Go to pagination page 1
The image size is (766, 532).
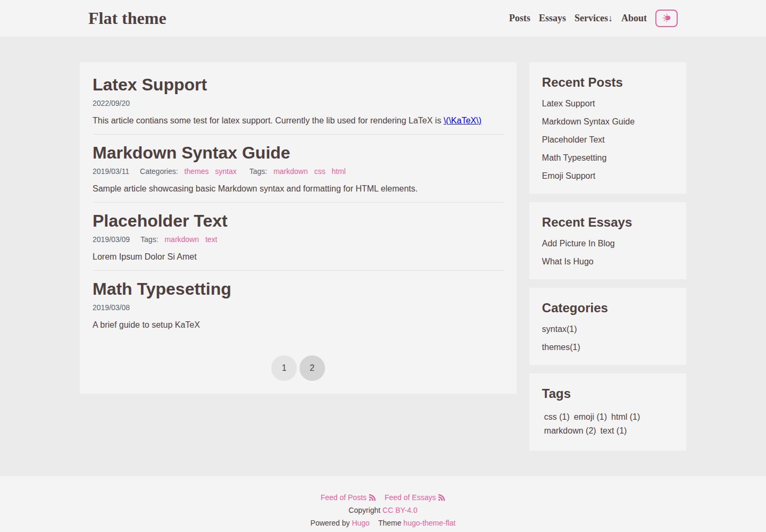[284, 368]
